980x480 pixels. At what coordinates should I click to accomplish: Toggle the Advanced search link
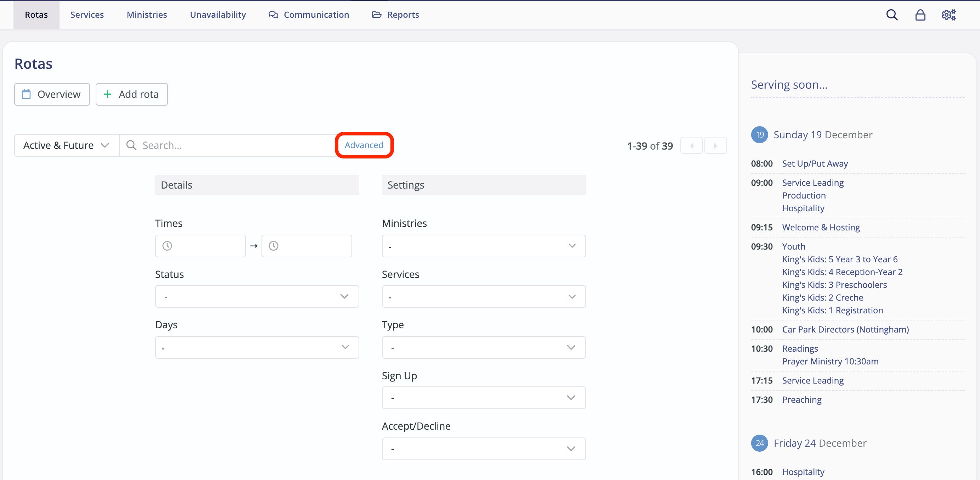pos(364,145)
